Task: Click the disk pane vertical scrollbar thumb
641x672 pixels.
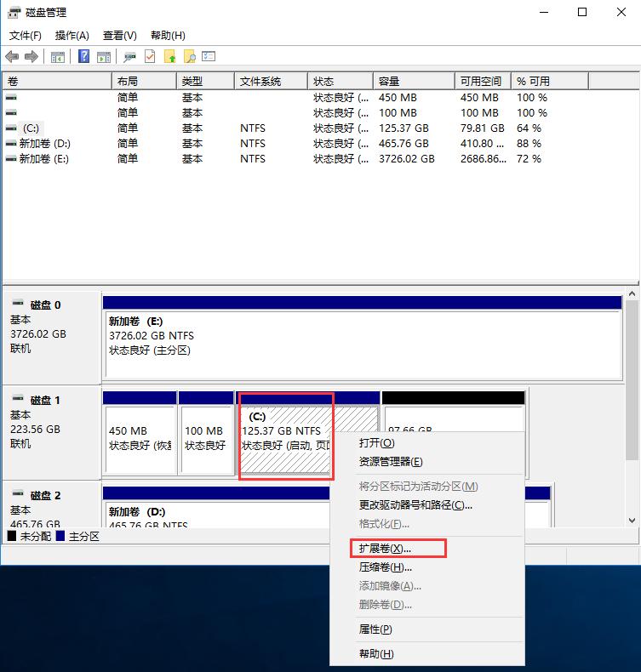Action: pyautogui.click(x=632, y=380)
